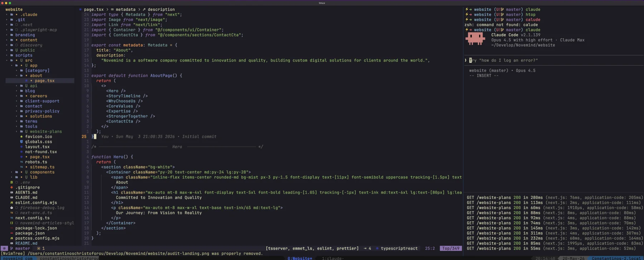Click the folder icon next to branding
The image size is (644, 260).
point(12,35)
